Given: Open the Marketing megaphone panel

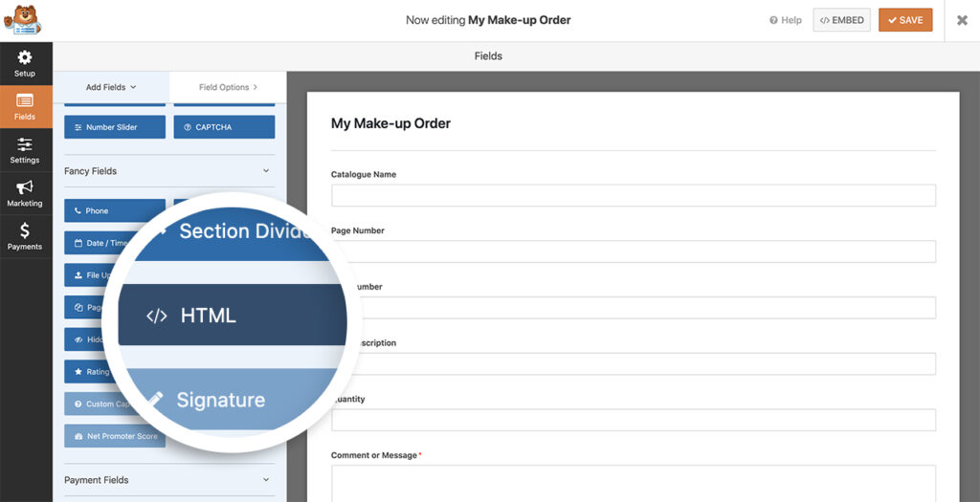Looking at the screenshot, I should tap(25, 193).
